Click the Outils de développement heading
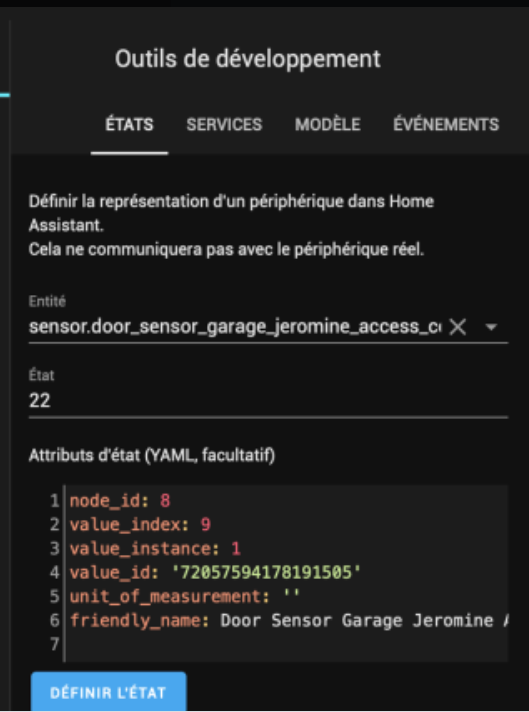 (248, 59)
